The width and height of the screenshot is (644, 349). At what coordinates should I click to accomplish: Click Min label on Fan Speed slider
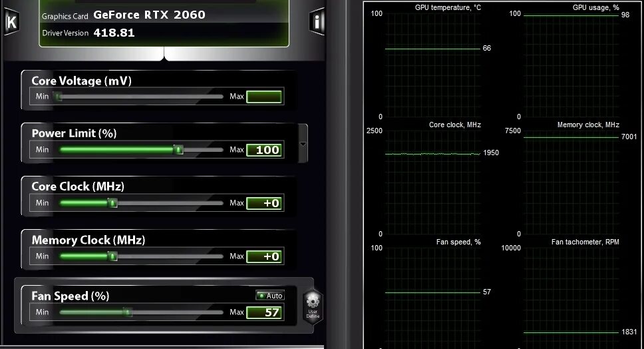click(x=42, y=312)
